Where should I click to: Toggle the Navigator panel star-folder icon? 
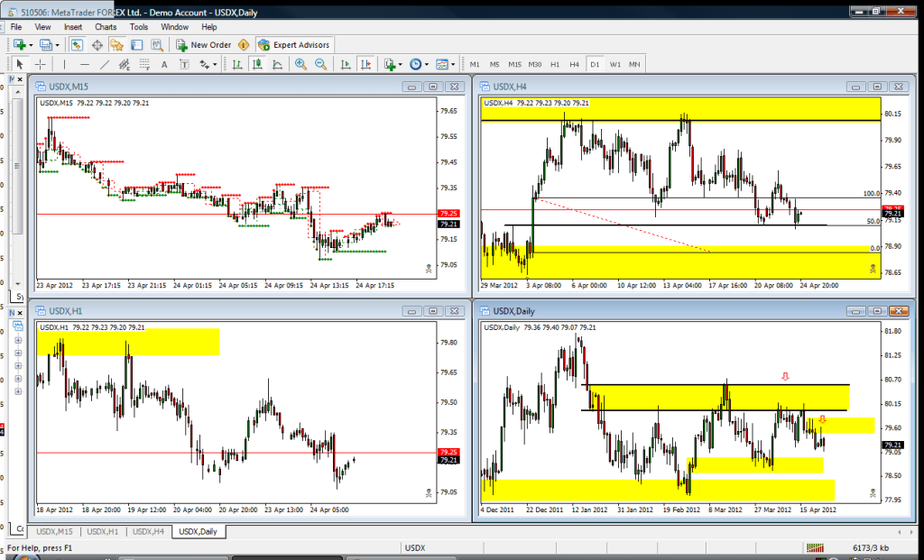tap(116, 45)
